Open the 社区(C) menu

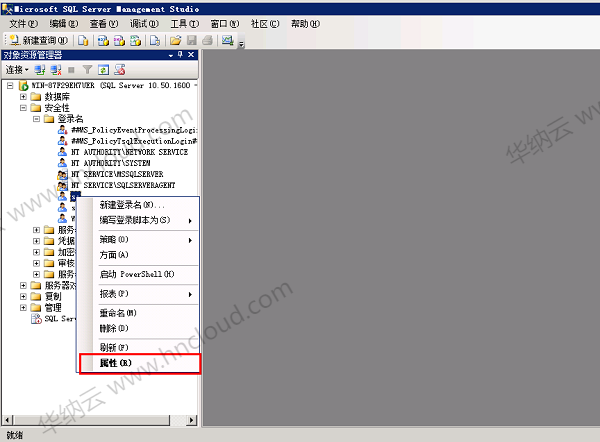[265, 24]
